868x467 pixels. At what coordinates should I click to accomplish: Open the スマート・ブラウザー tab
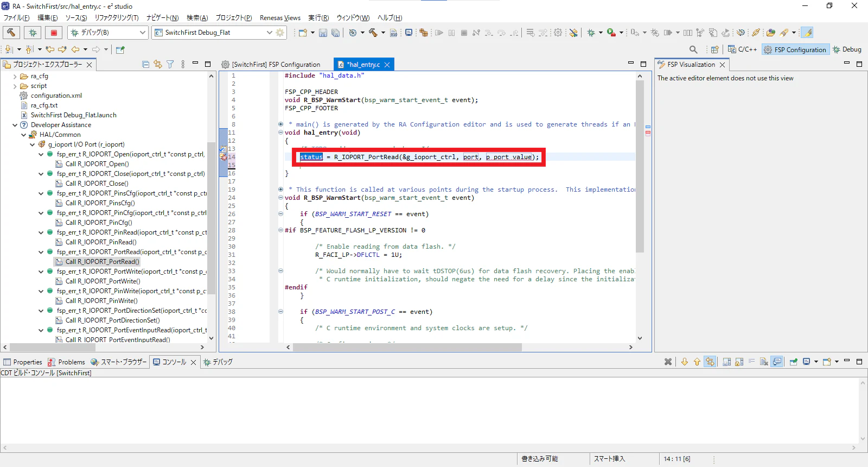pyautogui.click(x=118, y=362)
